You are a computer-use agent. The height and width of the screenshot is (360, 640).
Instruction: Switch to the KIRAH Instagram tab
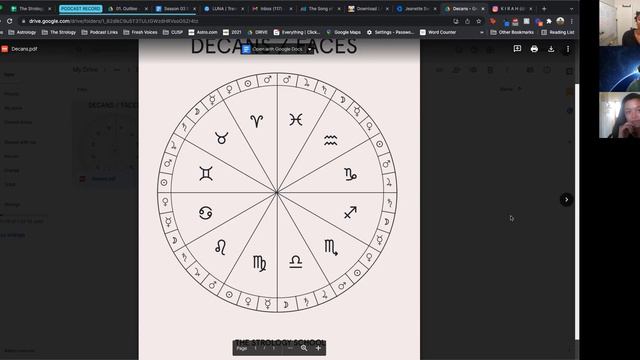[512, 9]
